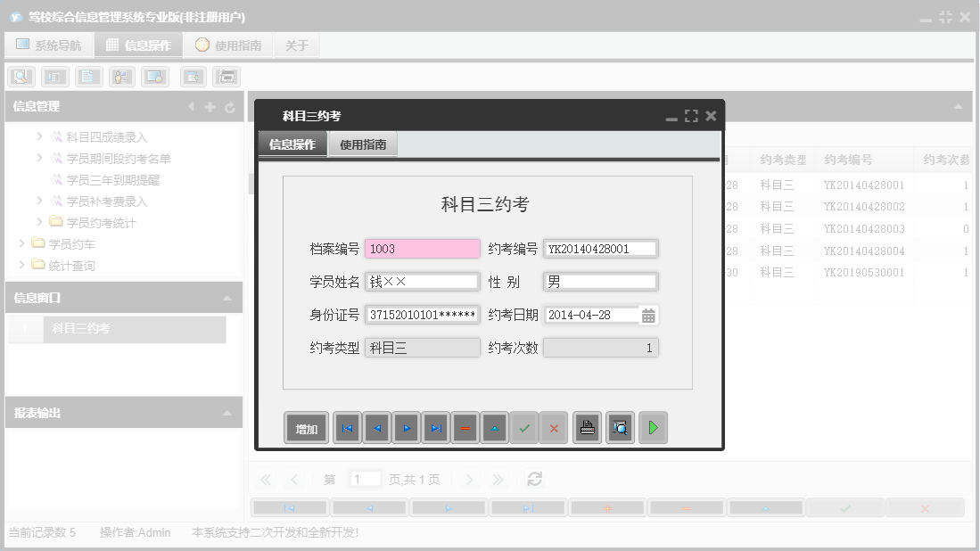
Task: Click the green run arrow icon
Action: pyautogui.click(x=652, y=427)
